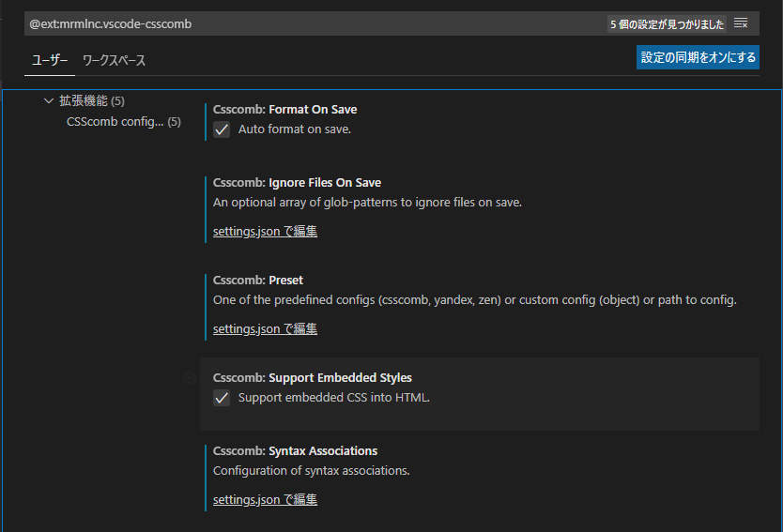Collapse the 拡張機能 (5) tree section

coord(49,100)
